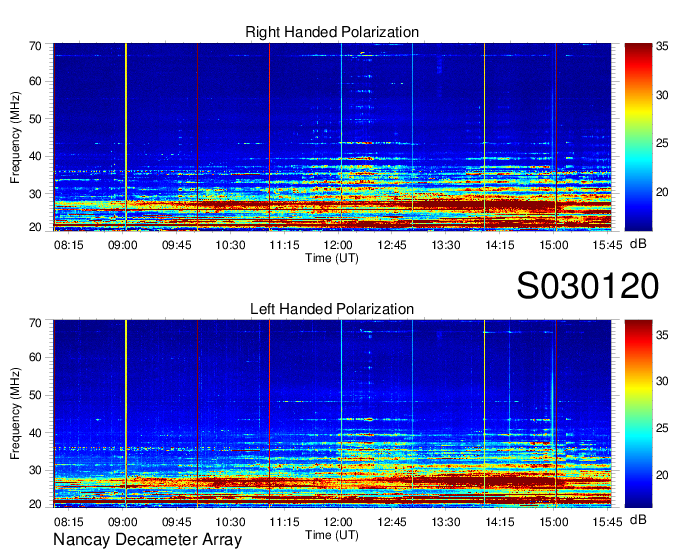This screenshot has width=680, height=552.
Task: Click the bottom plot's 'Frequency (MHz)' axis label
Action: (x=15, y=414)
